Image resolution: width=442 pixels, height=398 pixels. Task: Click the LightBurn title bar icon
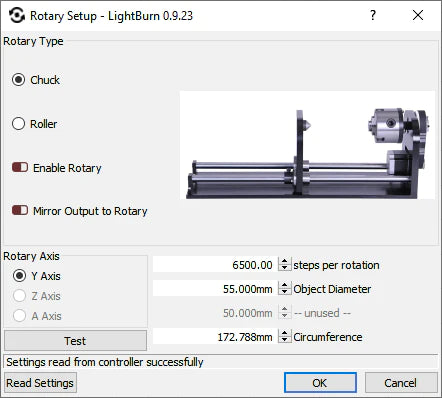pyautogui.click(x=17, y=15)
